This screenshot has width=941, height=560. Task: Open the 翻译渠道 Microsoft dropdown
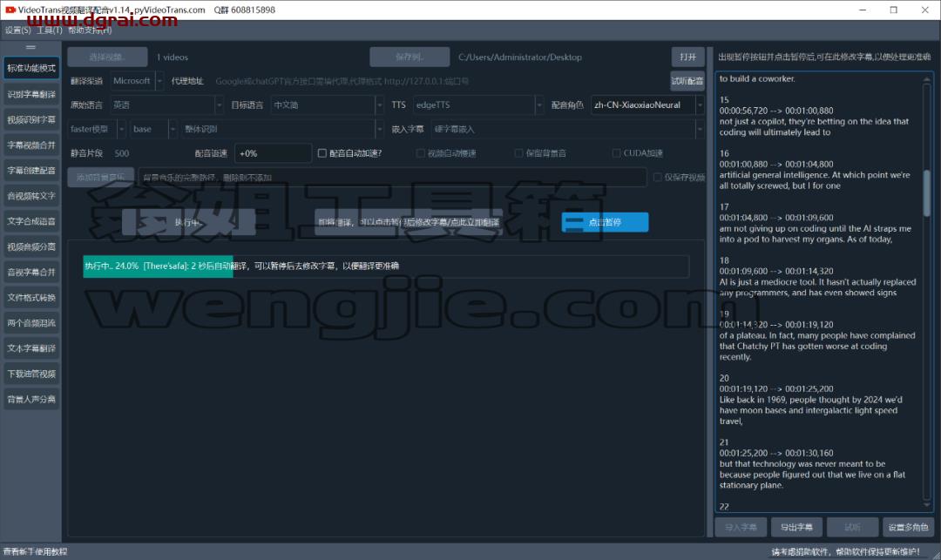pyautogui.click(x=137, y=81)
